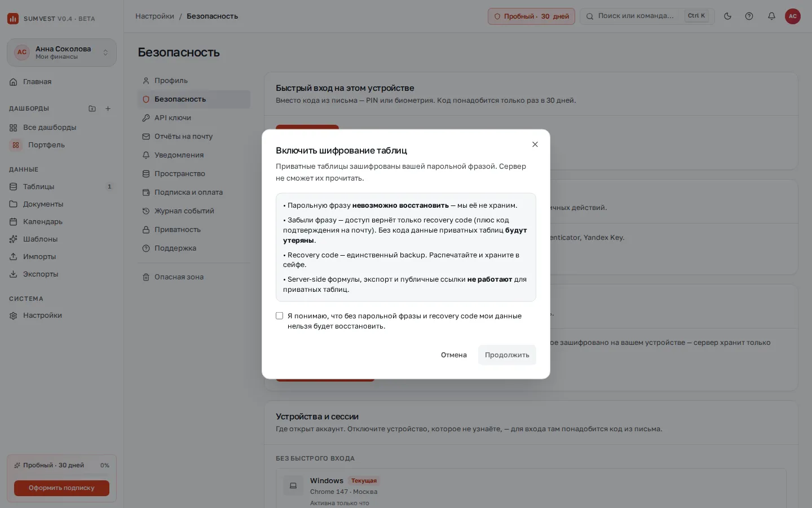812x508 pixels.
Task: Select Подписка и оплата settings tab
Action: click(x=194, y=192)
